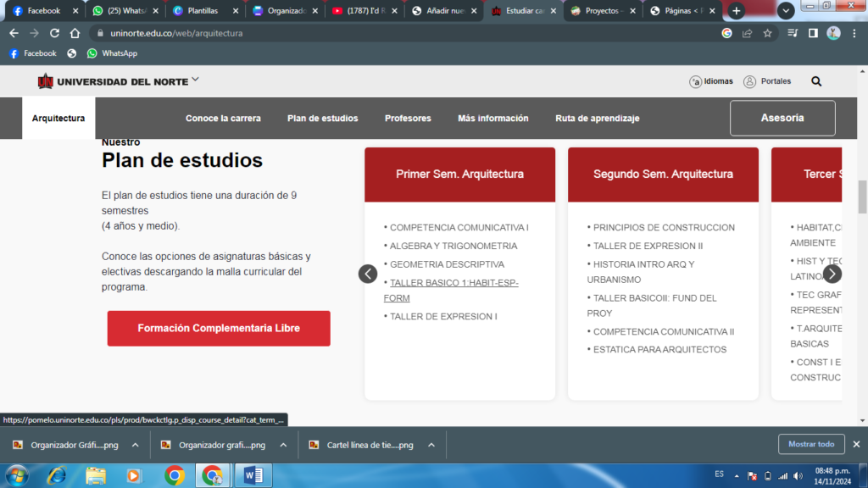Bookmark this page with the star icon
The width and height of the screenshot is (868, 488).
768,33
